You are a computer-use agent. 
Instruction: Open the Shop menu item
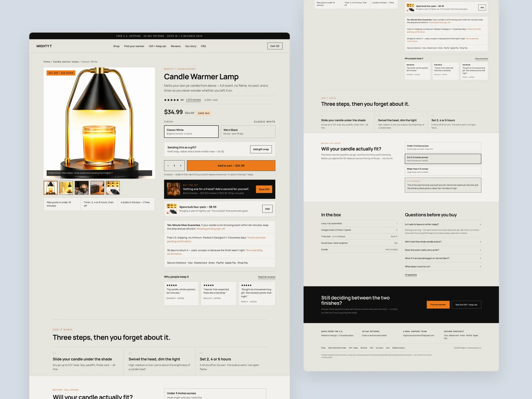click(116, 46)
